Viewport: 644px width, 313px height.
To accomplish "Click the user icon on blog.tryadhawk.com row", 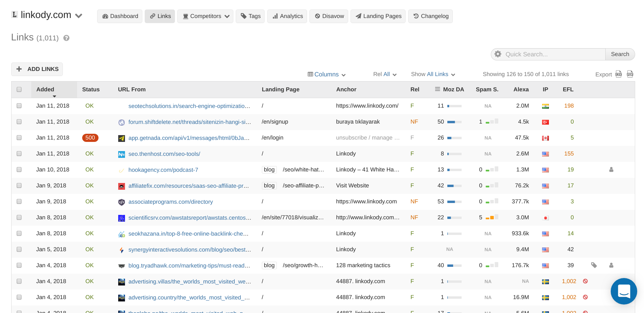I will (x=611, y=265).
